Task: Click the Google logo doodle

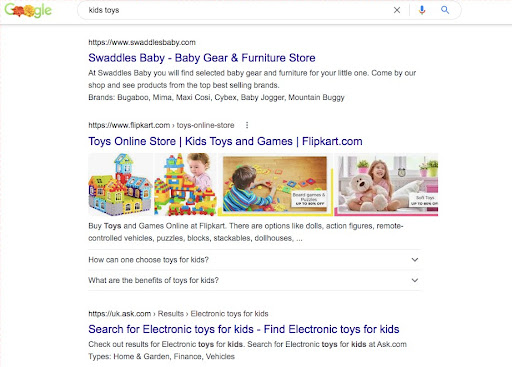Action: tap(28, 11)
